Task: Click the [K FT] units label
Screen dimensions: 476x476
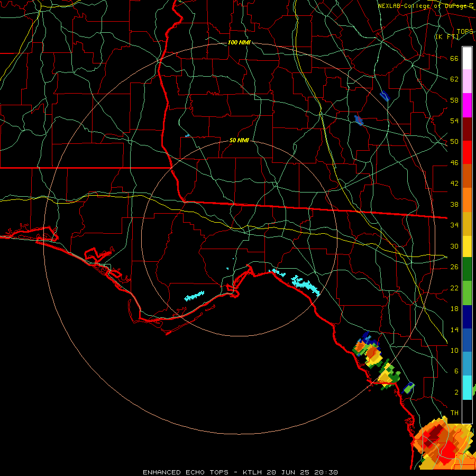Action: click(x=447, y=36)
